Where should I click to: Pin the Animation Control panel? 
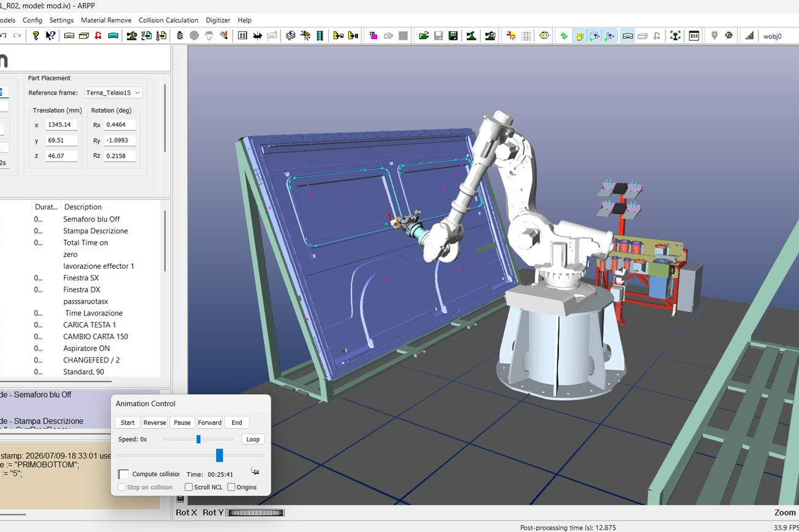point(255,471)
